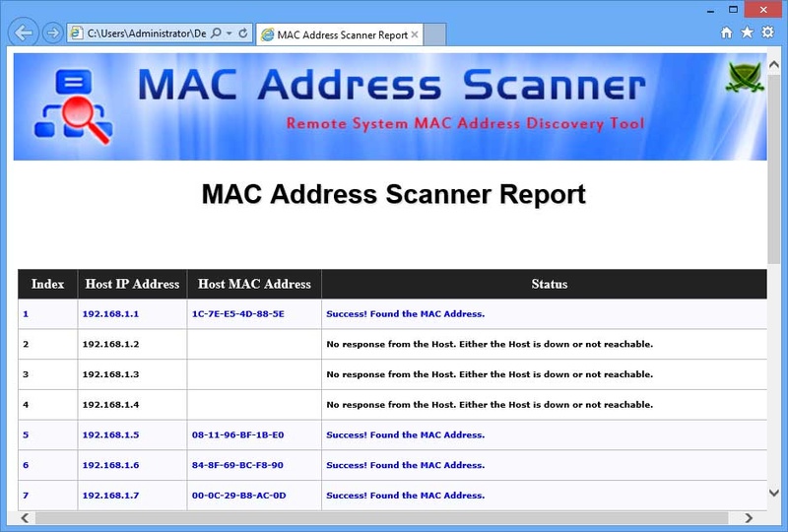This screenshot has height=532, width=788.
Task: Click the MAC Address Scanner Report heading
Action: (393, 194)
